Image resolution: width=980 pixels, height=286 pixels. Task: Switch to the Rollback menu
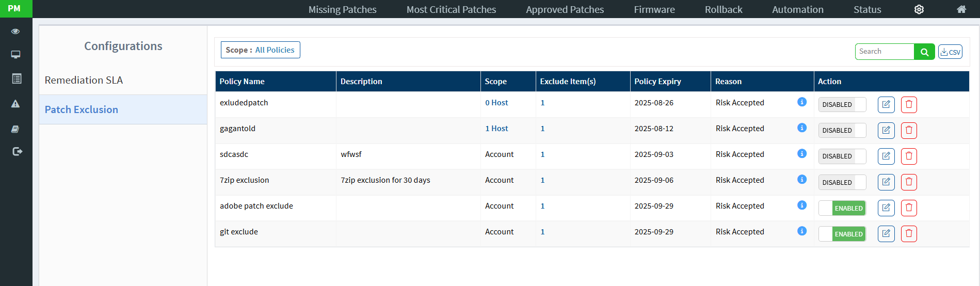(723, 9)
